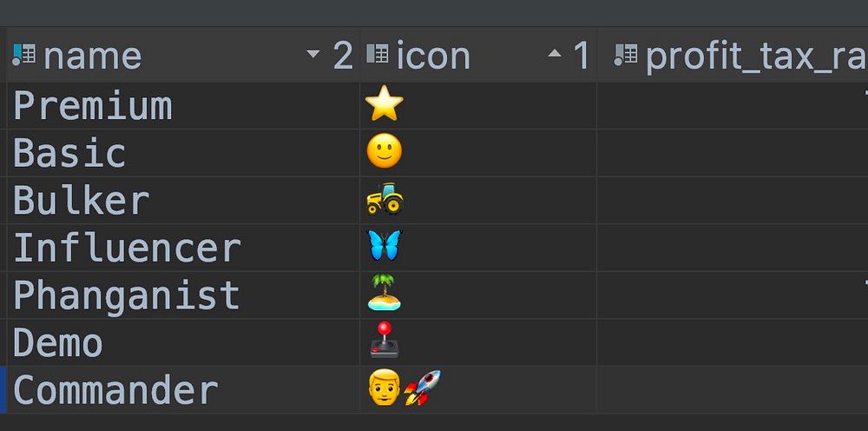This screenshot has width=868, height=431.
Task: Select the tractor emoji in Bulker row
Action: [385, 199]
